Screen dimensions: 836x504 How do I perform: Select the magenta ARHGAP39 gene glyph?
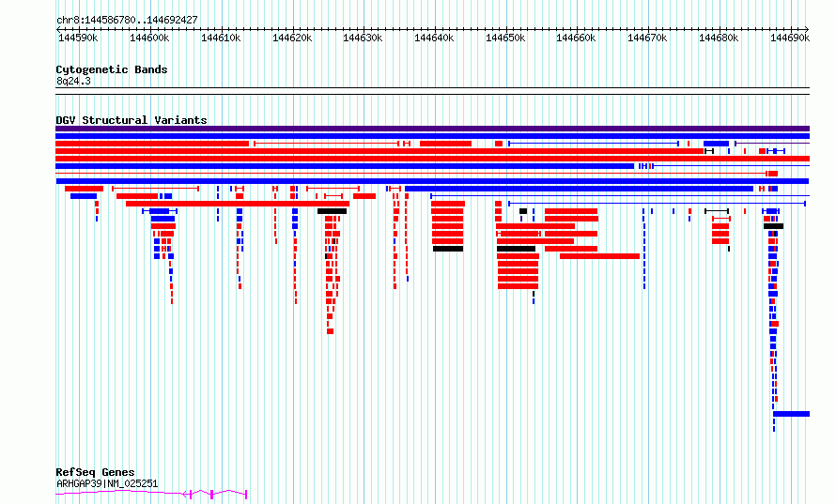click(151, 494)
